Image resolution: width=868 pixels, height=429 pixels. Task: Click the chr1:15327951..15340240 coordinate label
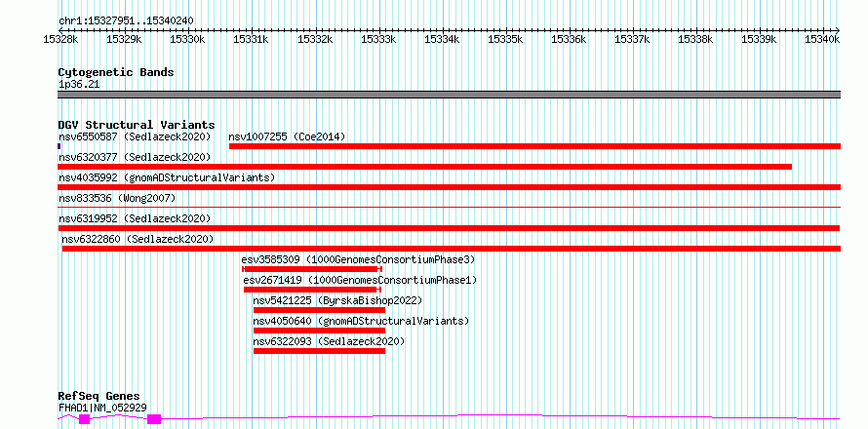[126, 20]
